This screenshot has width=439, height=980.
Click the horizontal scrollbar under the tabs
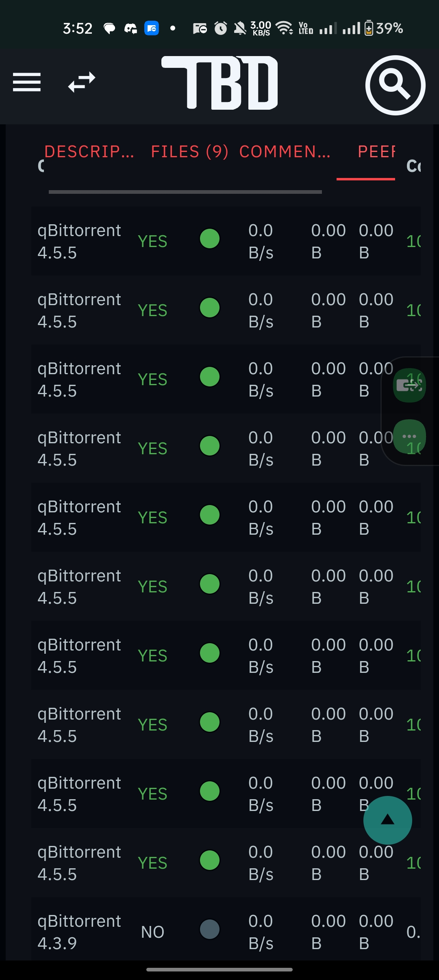click(x=185, y=192)
